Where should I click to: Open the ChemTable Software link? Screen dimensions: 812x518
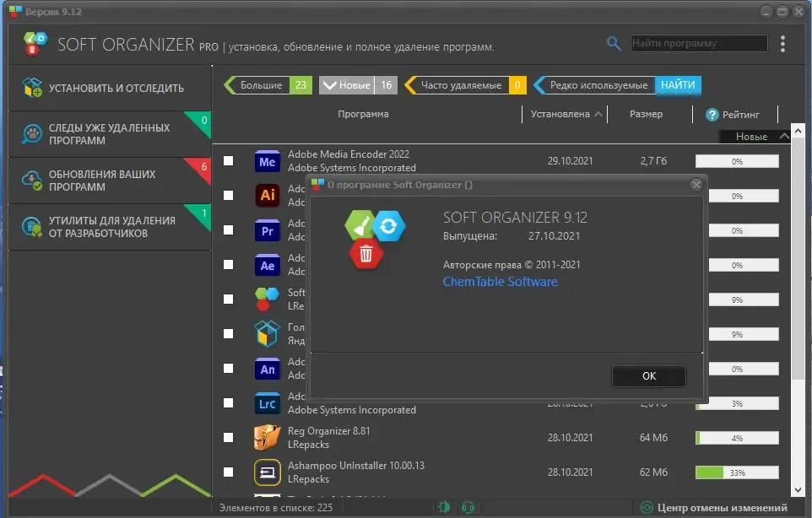[x=501, y=282]
